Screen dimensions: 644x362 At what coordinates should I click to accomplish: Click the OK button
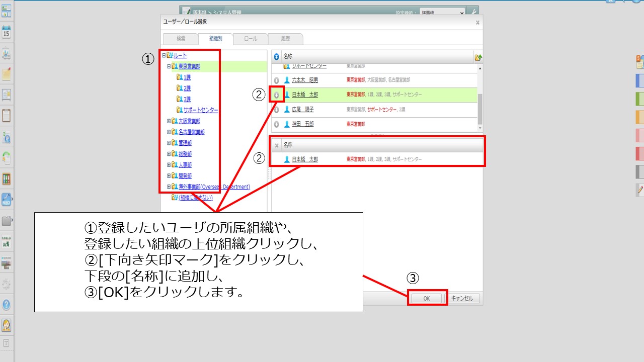pos(426,298)
